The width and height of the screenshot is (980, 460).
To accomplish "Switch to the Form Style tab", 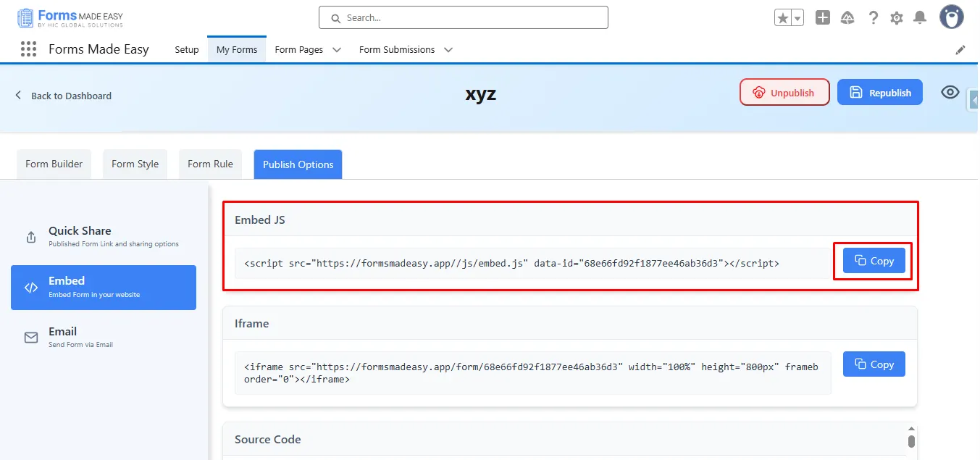I will [x=135, y=164].
